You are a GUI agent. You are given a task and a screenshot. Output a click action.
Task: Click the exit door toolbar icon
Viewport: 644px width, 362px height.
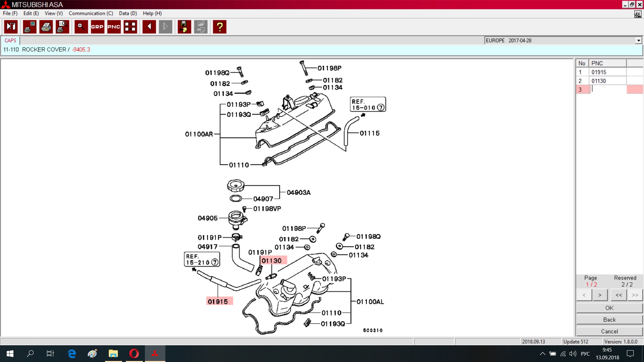pyautogui.click(x=11, y=27)
